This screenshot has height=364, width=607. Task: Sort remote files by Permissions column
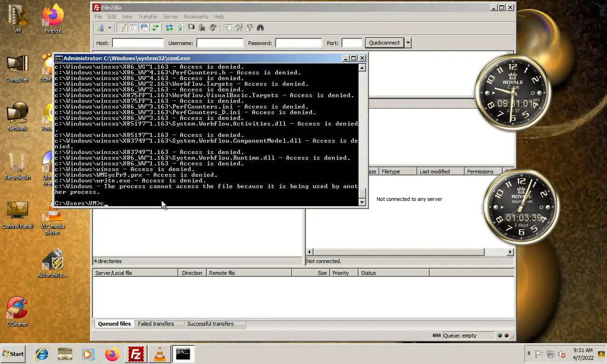(483, 172)
